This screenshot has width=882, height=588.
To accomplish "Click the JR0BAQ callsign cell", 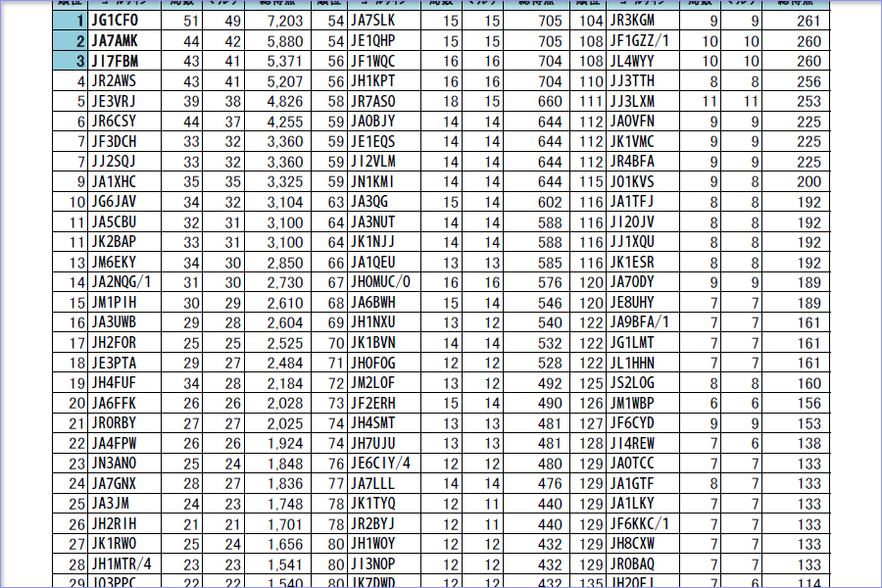I will 633,564.
